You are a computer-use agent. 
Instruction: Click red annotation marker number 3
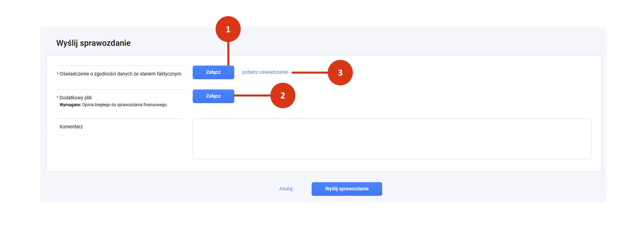(340, 73)
